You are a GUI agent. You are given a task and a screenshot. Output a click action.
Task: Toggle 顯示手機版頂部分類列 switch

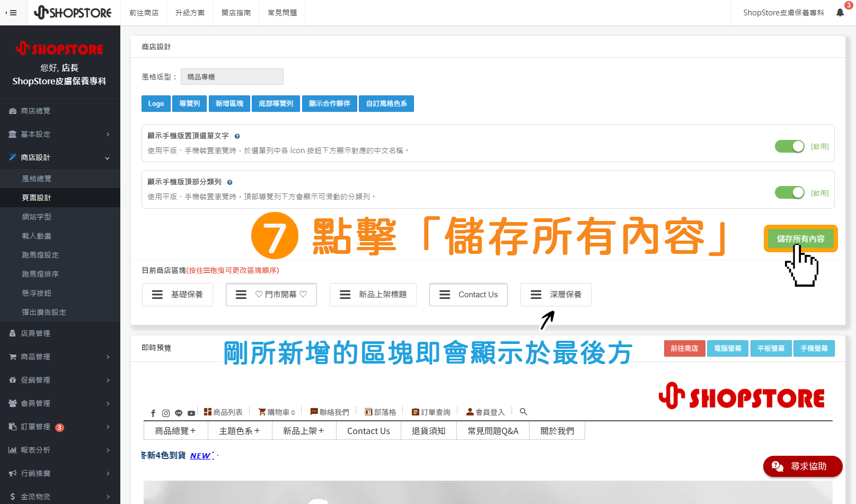click(790, 192)
